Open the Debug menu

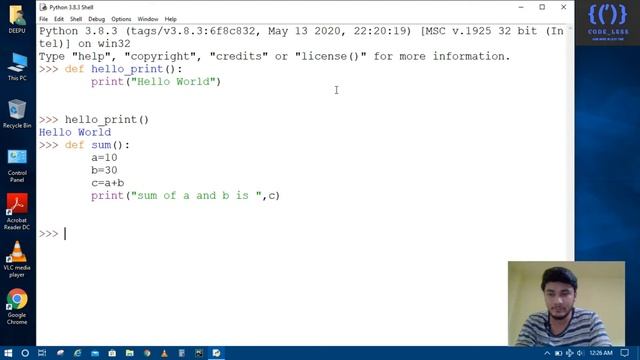click(97, 19)
